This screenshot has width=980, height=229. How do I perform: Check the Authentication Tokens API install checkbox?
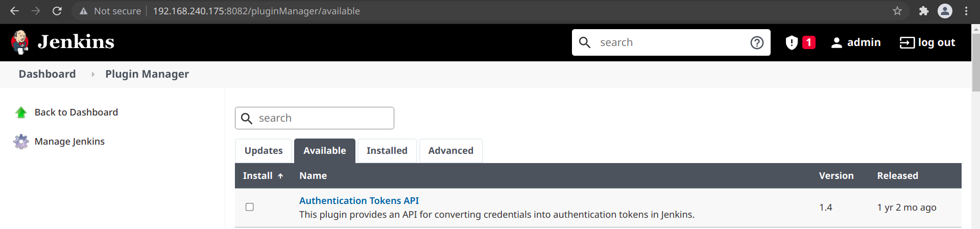250,207
